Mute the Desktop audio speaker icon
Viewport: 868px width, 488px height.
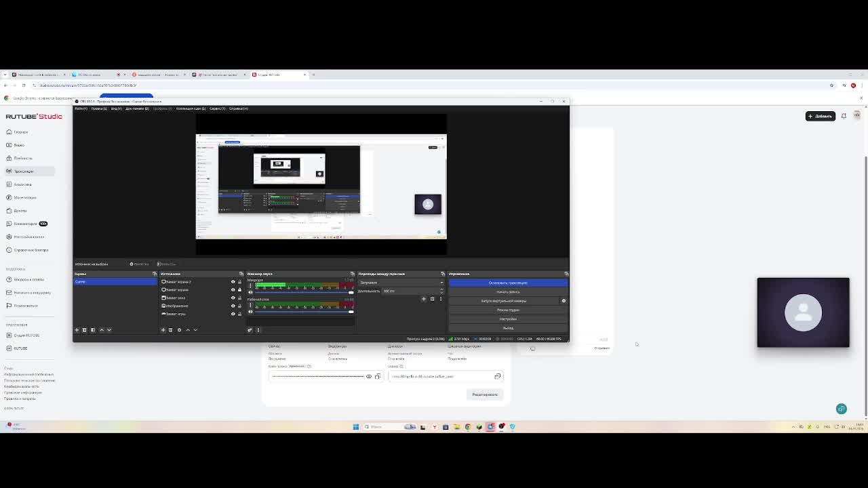pos(250,312)
